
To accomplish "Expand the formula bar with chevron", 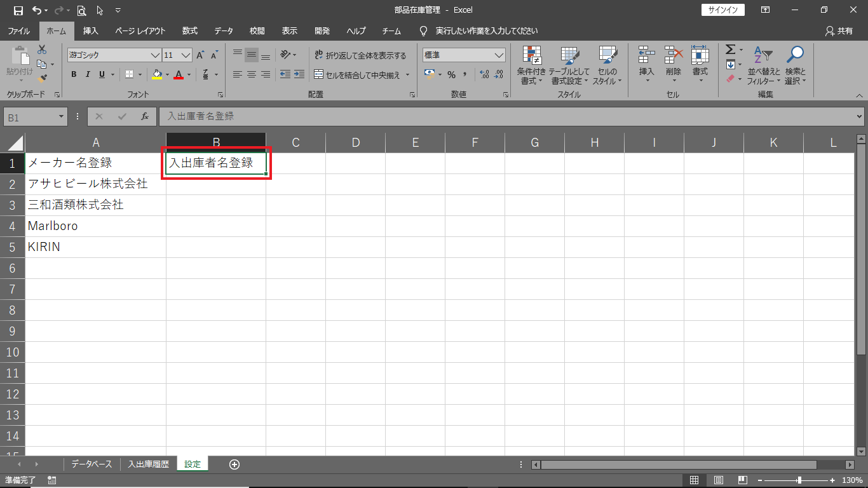I will coord(860,116).
